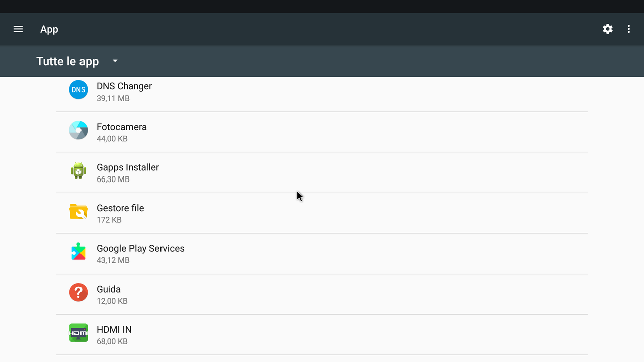This screenshot has height=362, width=644.
Task: Click the 44,00 KB size text
Action: 112,139
